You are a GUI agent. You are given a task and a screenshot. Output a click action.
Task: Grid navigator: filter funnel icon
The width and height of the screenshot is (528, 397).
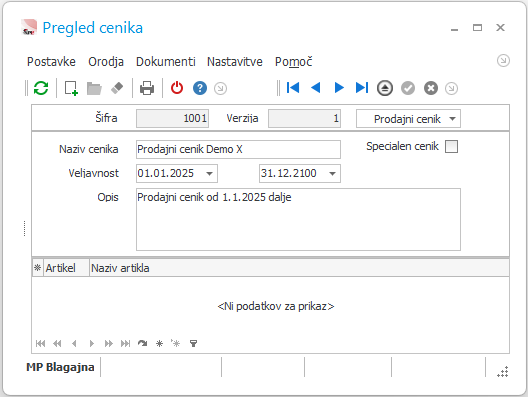[193, 343]
